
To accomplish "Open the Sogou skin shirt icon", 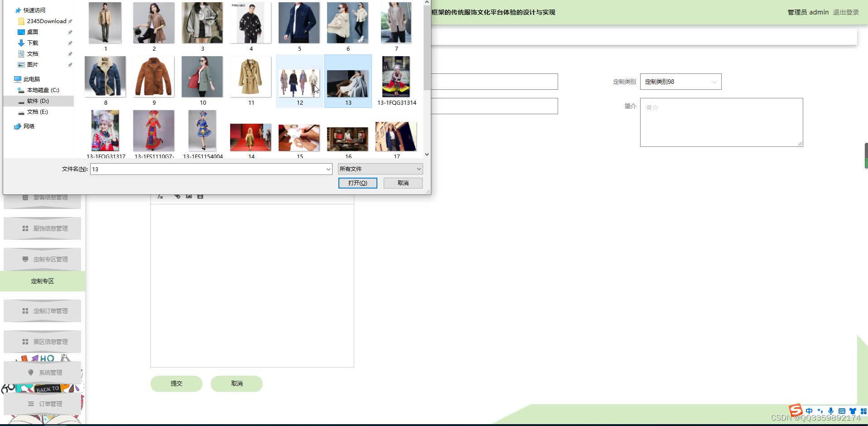I will (853, 411).
